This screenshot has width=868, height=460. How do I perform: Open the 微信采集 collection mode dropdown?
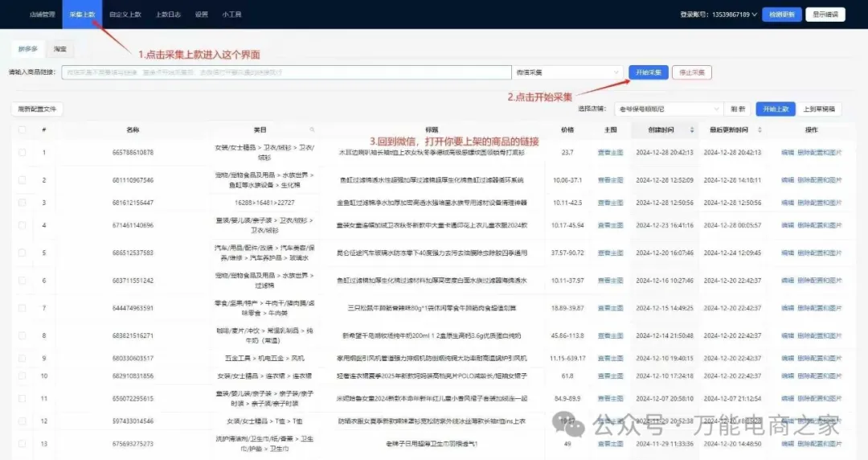pyautogui.click(x=567, y=72)
